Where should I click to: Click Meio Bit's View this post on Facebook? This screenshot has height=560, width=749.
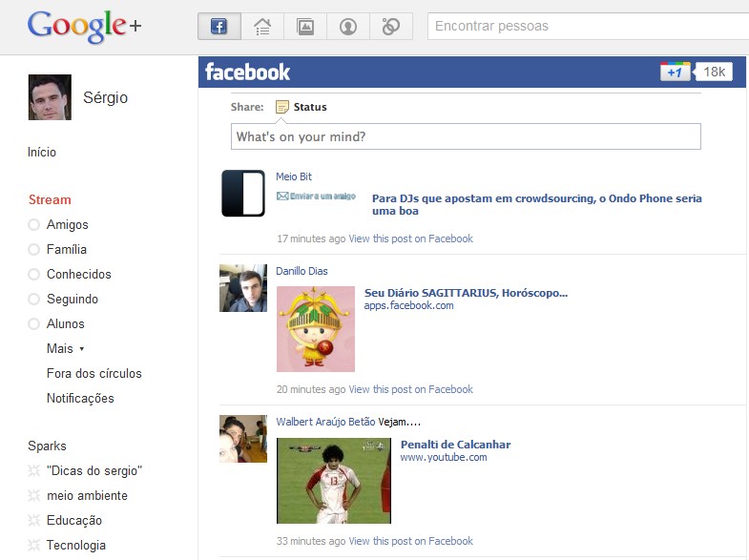tap(410, 239)
